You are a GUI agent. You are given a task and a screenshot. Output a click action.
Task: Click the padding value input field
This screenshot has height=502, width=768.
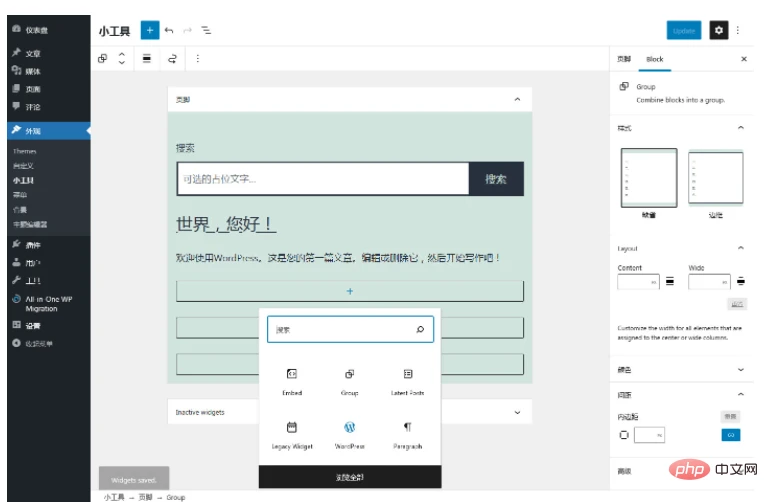pyautogui.click(x=649, y=435)
